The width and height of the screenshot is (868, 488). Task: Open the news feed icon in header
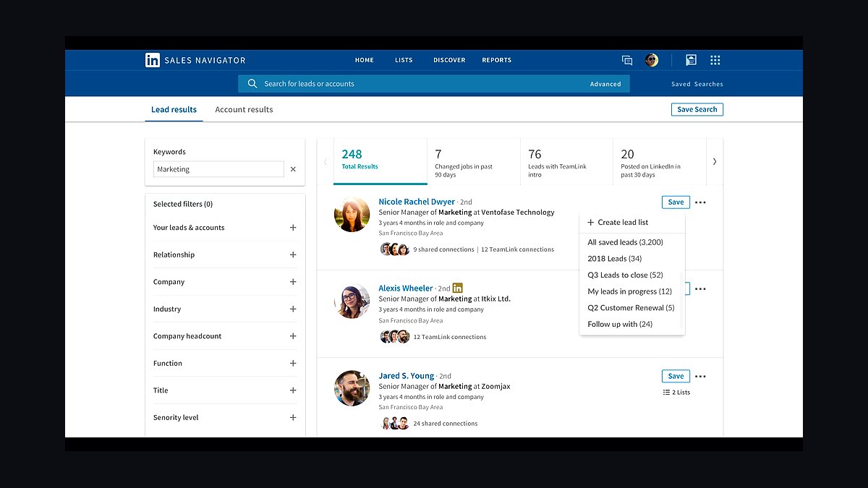click(x=691, y=60)
